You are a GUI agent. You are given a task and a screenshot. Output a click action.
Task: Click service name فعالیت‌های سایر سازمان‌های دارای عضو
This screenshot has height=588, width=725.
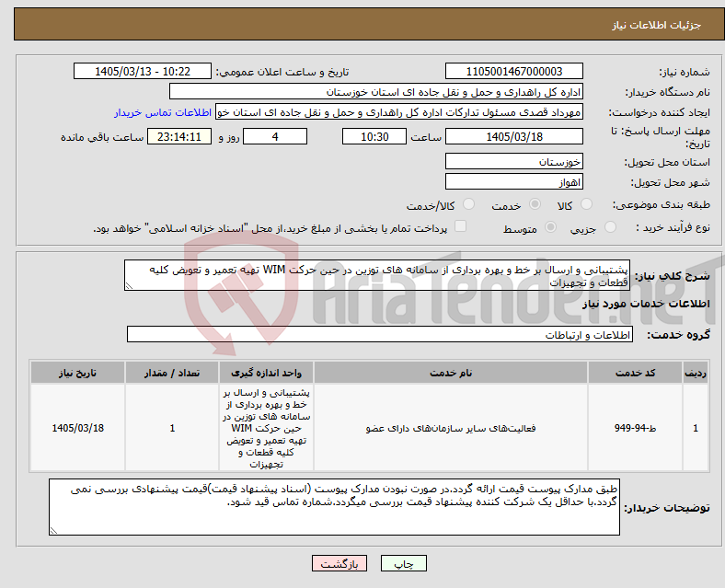451,428
